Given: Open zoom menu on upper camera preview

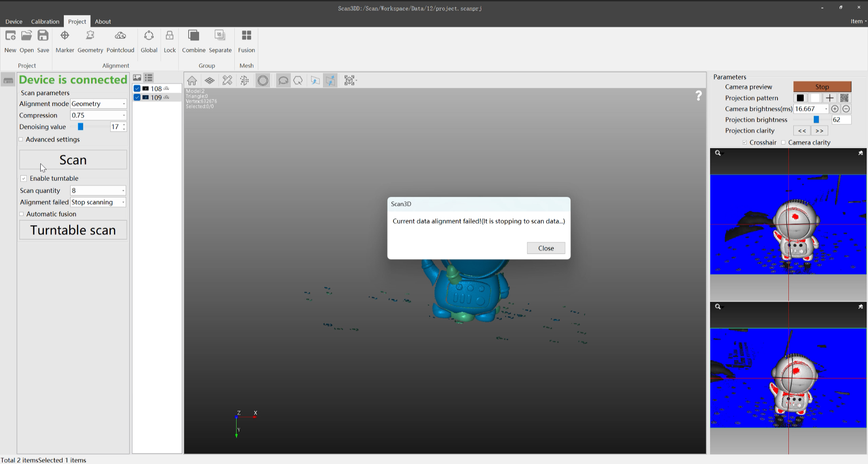Looking at the screenshot, I should click(x=719, y=153).
